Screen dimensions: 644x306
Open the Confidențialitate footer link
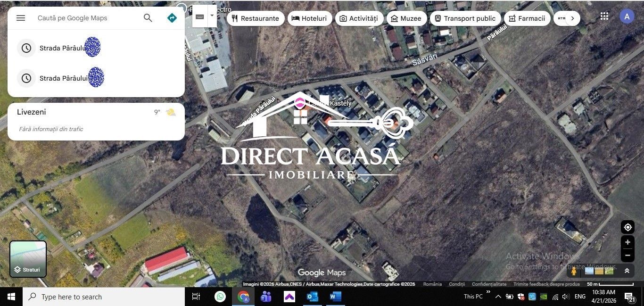coord(489,284)
